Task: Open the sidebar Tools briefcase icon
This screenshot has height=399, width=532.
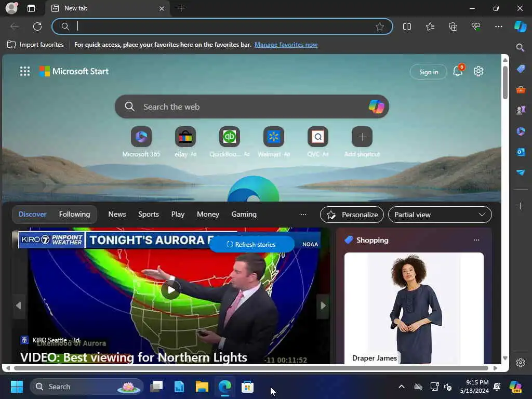Action: (x=521, y=89)
